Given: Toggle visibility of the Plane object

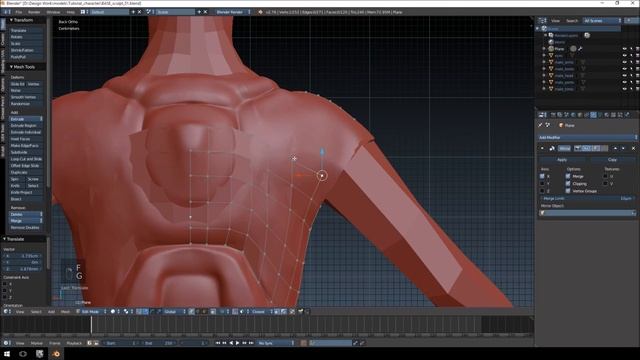Looking at the screenshot, I should coord(624,49).
